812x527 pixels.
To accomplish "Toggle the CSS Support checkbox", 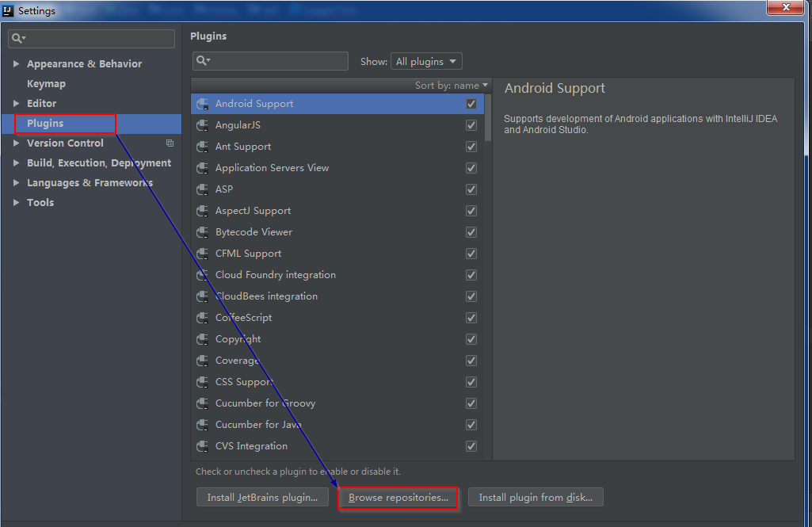I will coord(471,382).
